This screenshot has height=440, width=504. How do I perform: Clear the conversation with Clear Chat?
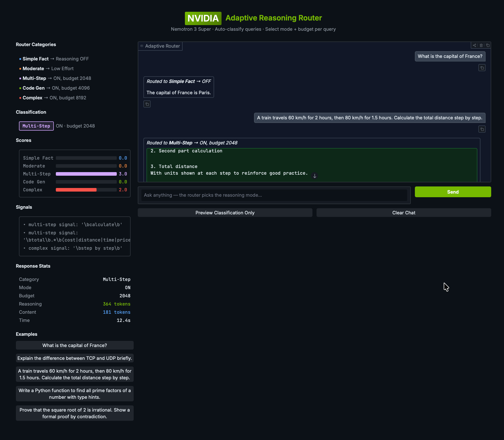(x=404, y=213)
